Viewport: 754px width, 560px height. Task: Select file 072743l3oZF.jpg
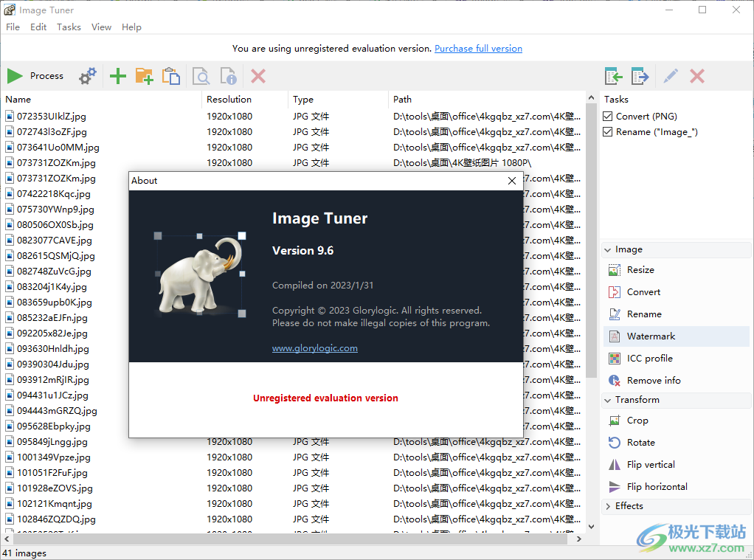click(x=52, y=132)
